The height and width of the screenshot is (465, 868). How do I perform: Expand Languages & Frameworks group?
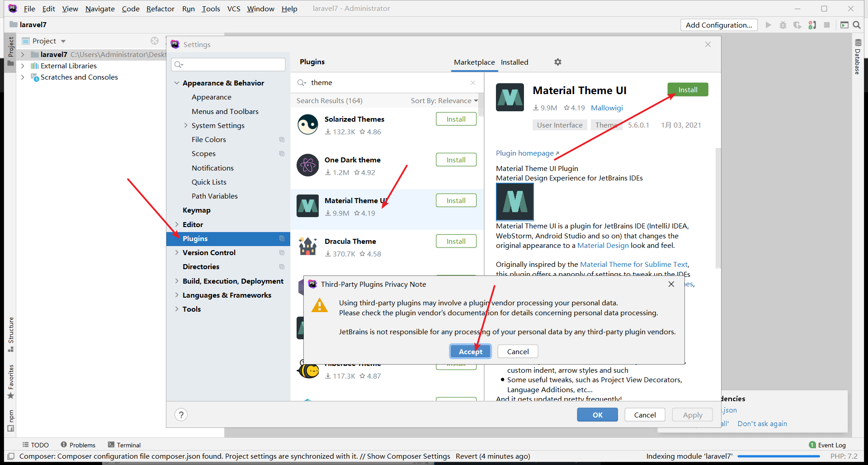click(177, 295)
